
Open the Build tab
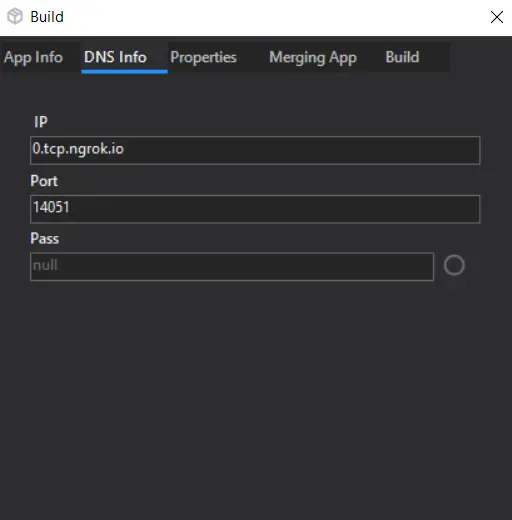point(402,57)
